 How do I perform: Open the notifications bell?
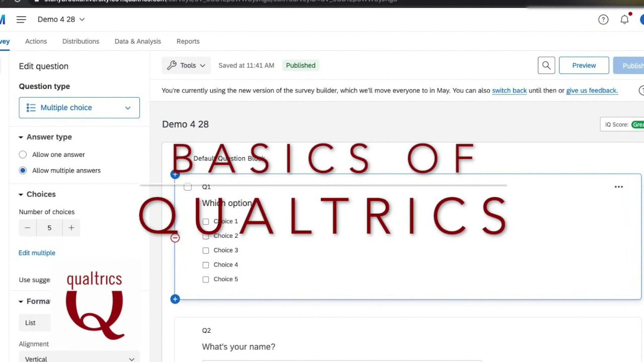[x=624, y=20]
